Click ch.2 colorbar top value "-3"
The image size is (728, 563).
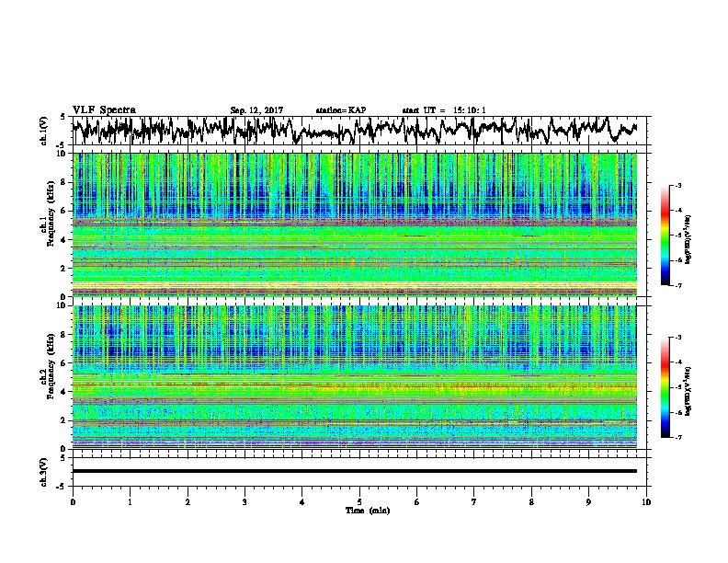point(678,338)
